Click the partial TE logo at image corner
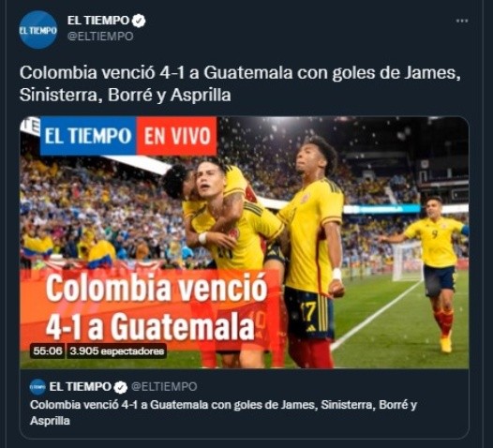The image size is (493, 448). point(31,127)
